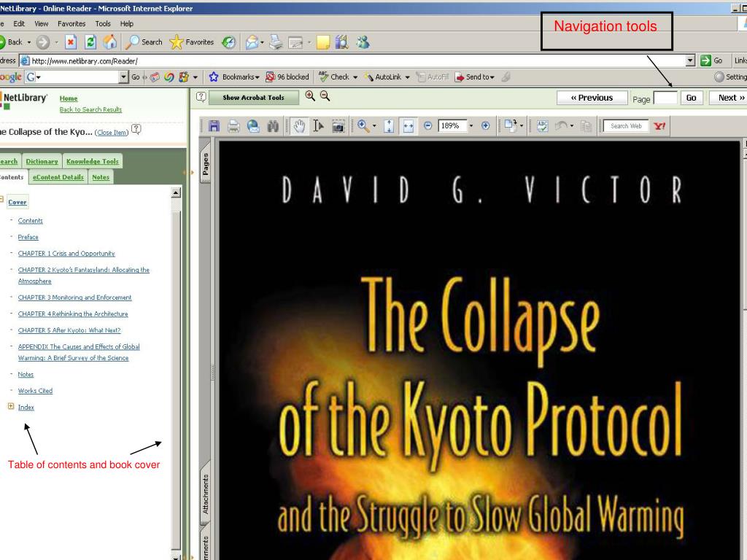Open CHAPTER 1 Crisis and Opportunity link
Screen dimensions: 747x560
pos(66,253)
